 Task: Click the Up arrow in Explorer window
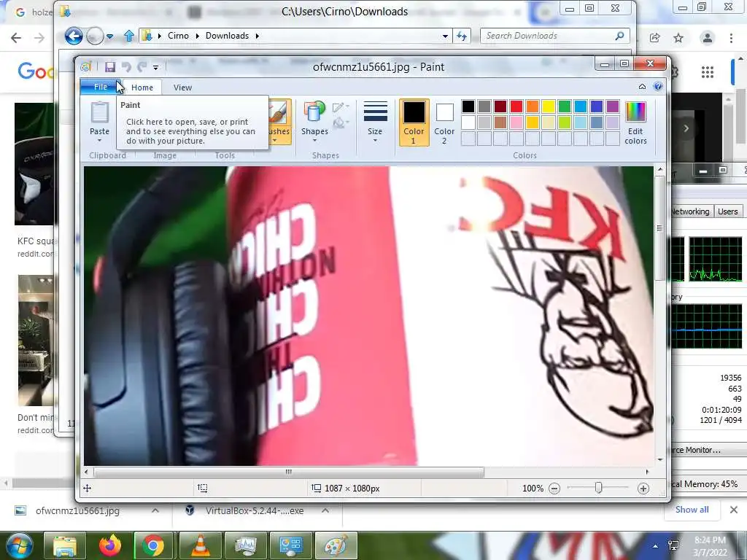[128, 36]
